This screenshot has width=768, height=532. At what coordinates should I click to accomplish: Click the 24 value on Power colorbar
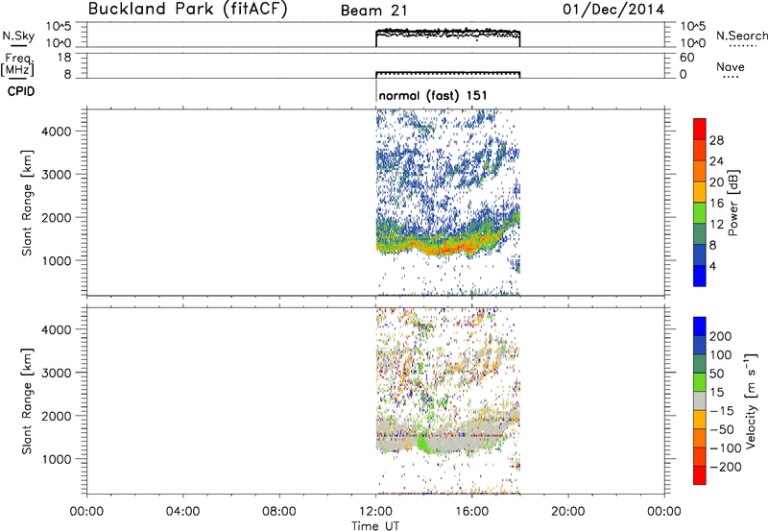pyautogui.click(x=716, y=161)
